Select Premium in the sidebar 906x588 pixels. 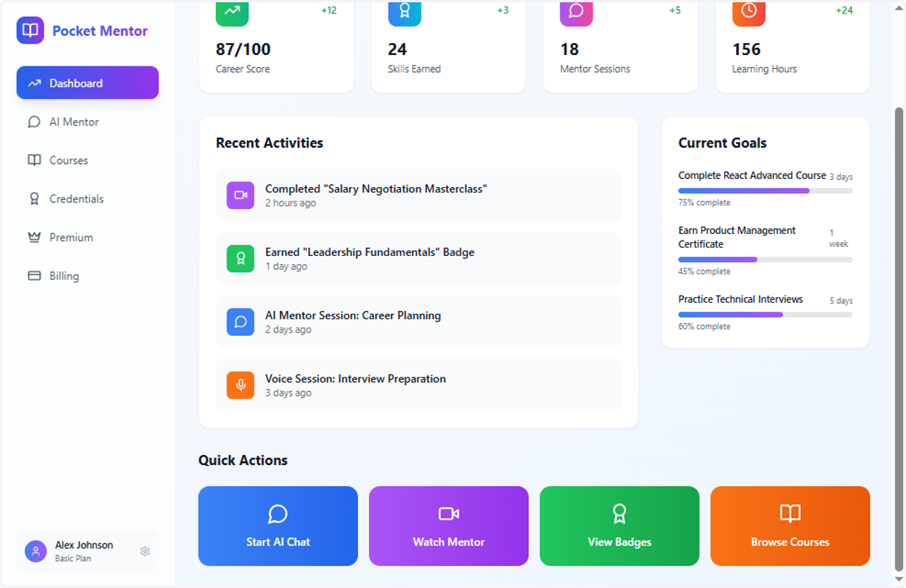[88, 237]
